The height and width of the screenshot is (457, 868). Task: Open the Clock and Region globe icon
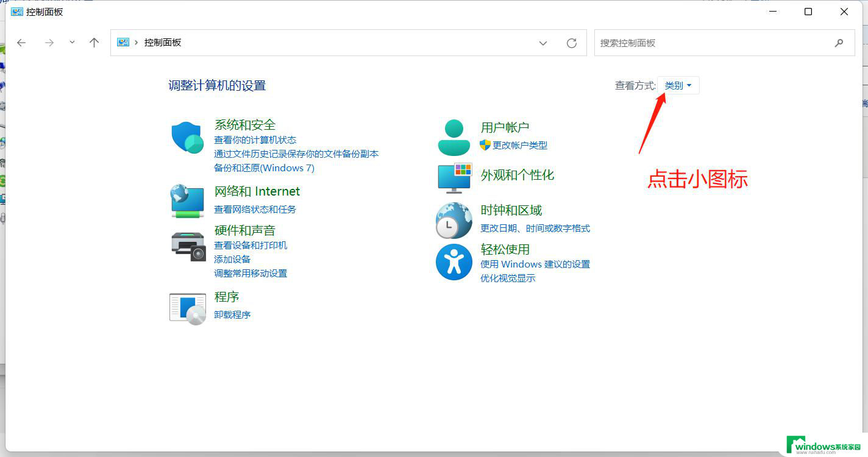pos(454,220)
